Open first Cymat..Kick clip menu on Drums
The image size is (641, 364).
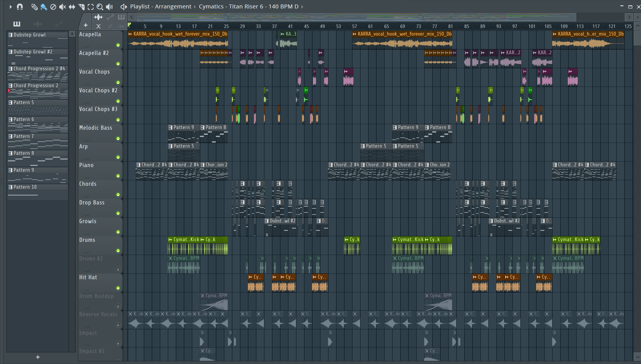[x=170, y=240]
